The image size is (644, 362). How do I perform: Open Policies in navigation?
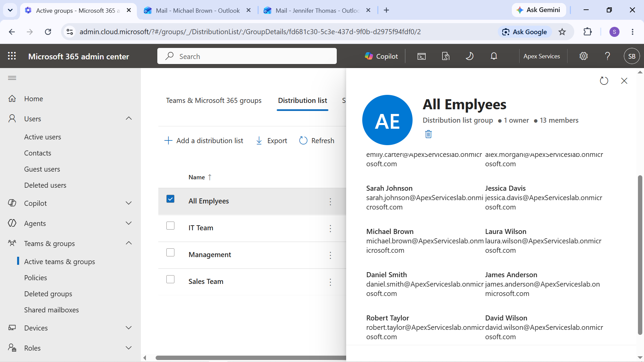pos(36,278)
